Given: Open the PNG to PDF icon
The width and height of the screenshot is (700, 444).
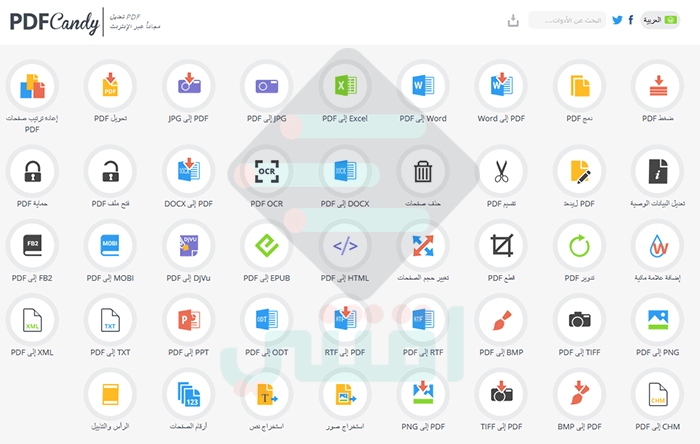Looking at the screenshot, I should pos(423,394).
